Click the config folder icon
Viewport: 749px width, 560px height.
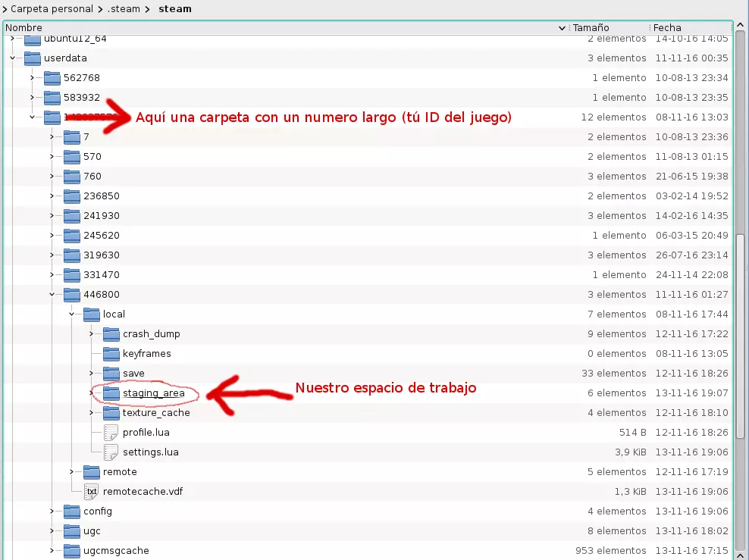72,512
